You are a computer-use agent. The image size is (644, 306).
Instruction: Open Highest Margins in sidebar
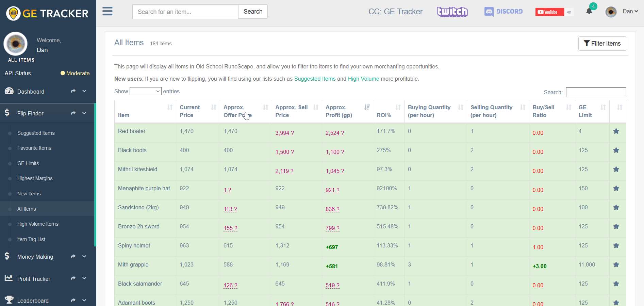point(35,178)
